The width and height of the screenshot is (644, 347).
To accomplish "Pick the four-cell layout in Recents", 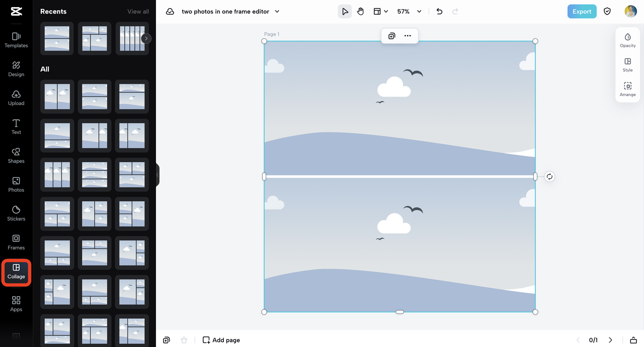I will tap(95, 38).
